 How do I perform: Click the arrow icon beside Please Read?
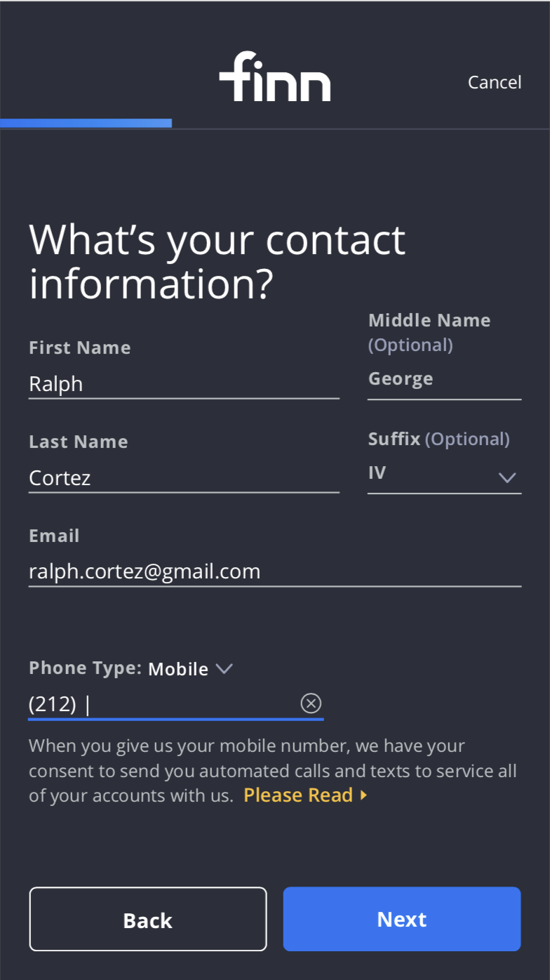tap(363, 795)
